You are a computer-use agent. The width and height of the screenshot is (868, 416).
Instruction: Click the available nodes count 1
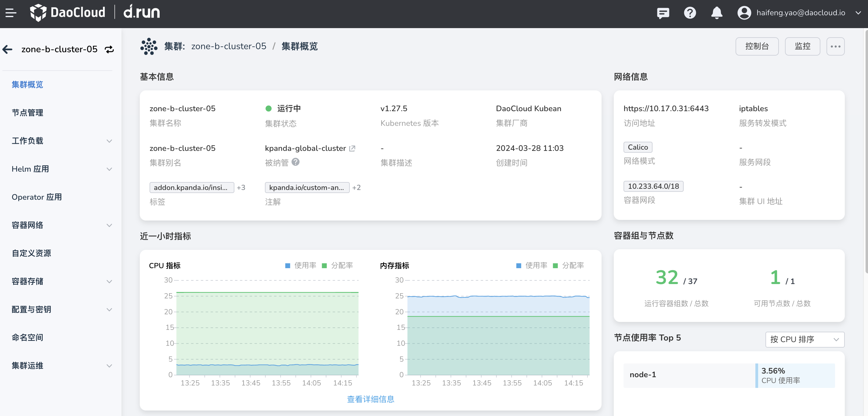775,277
